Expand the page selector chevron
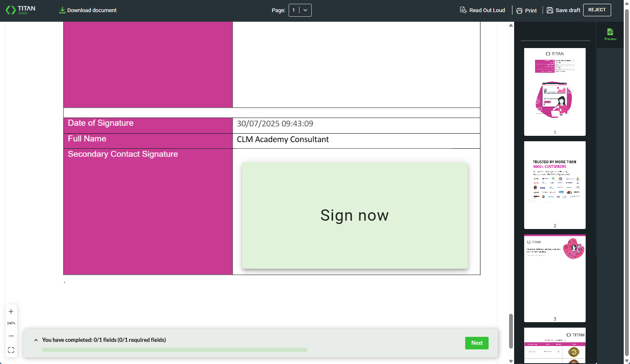This screenshot has width=630, height=364. click(x=306, y=10)
